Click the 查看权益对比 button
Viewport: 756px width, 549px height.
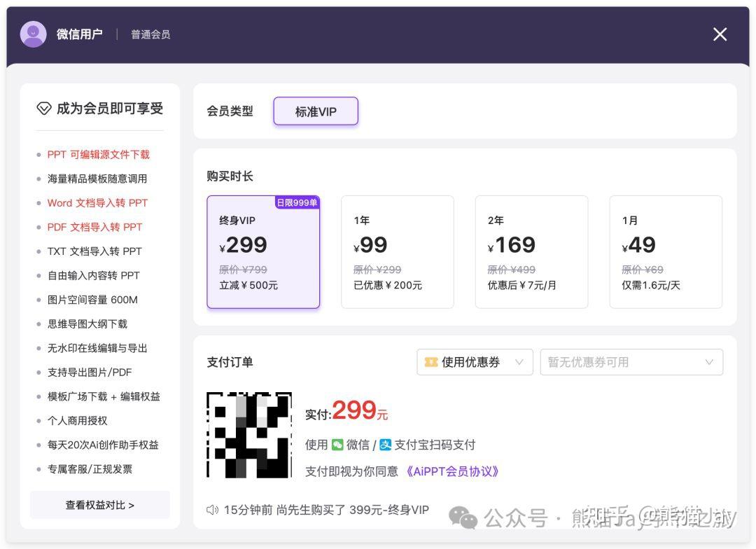100,505
